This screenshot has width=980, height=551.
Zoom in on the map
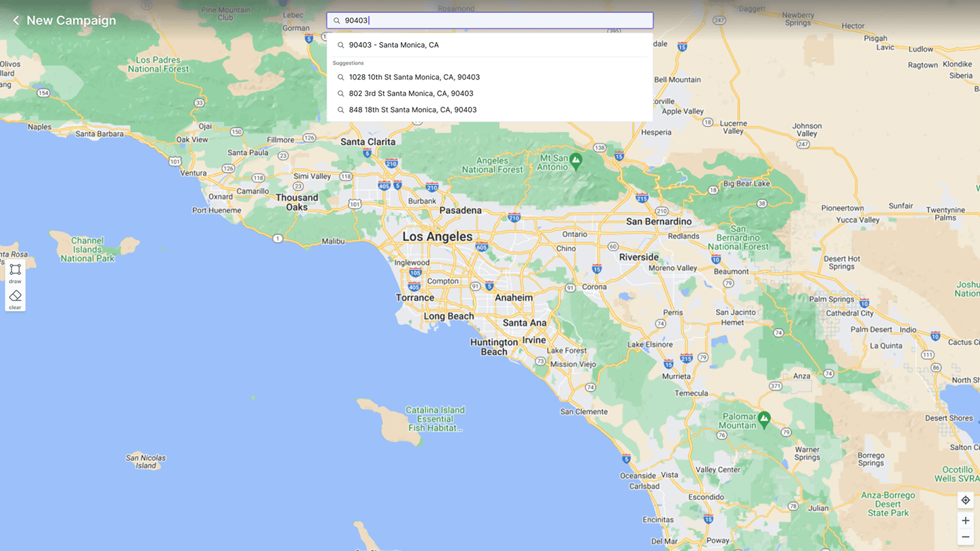coord(965,520)
